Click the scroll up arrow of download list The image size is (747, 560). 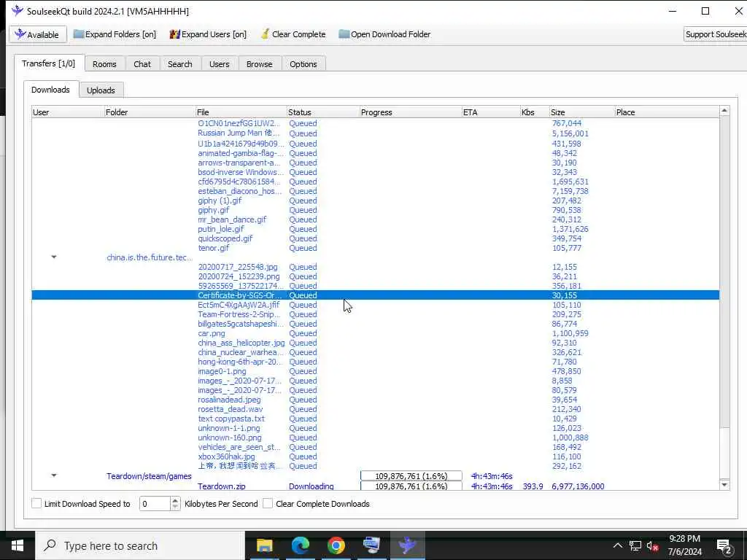tap(724, 111)
